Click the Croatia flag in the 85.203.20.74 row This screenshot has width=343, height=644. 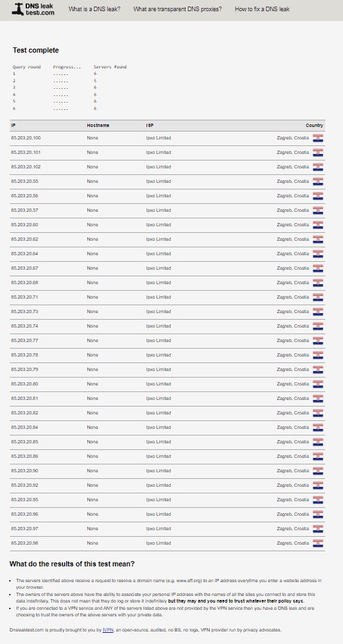[318, 326]
